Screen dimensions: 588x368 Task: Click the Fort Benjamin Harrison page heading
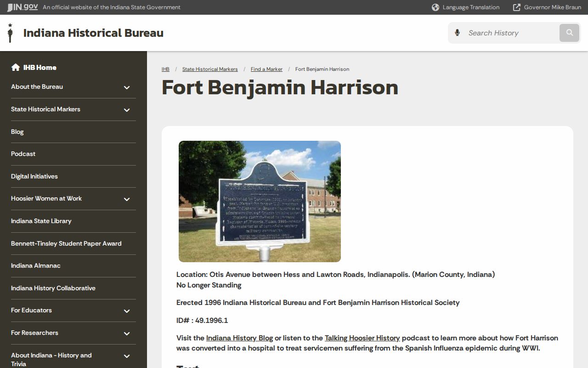[x=280, y=87]
